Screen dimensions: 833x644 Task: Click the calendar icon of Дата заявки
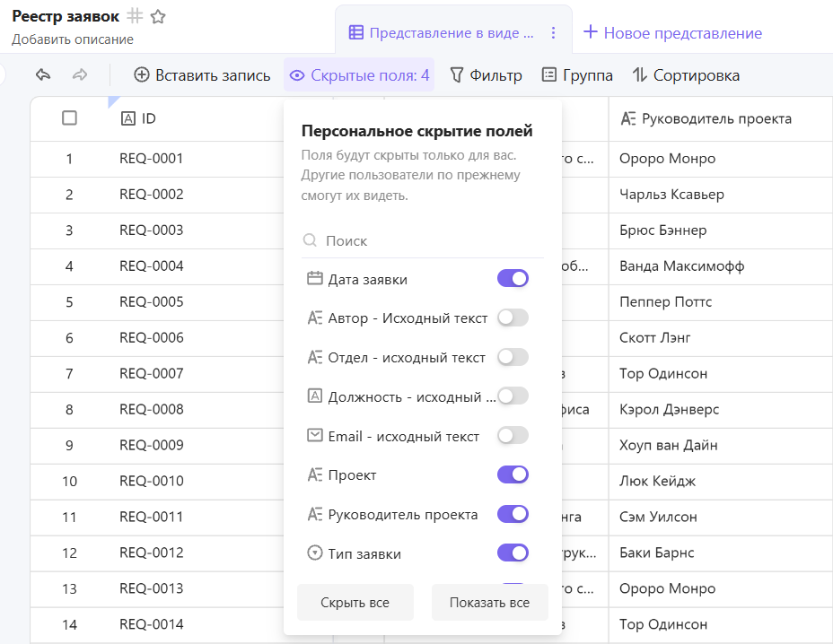tap(314, 278)
